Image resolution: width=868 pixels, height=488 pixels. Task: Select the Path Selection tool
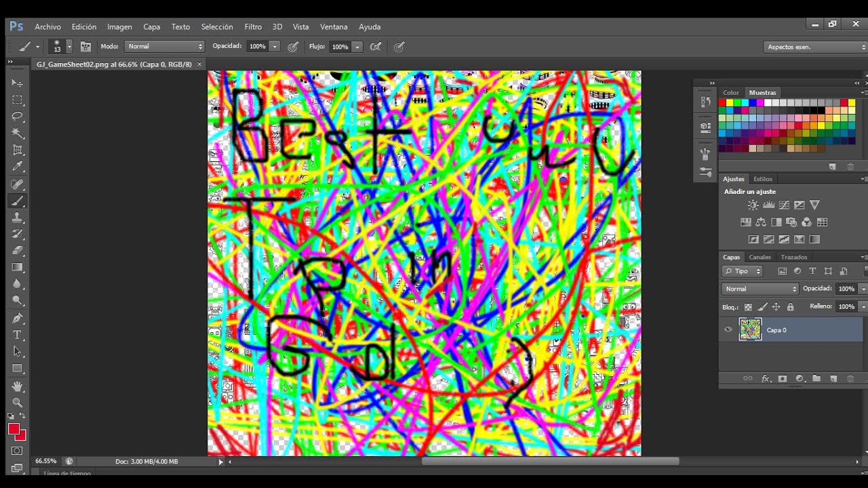[18, 352]
